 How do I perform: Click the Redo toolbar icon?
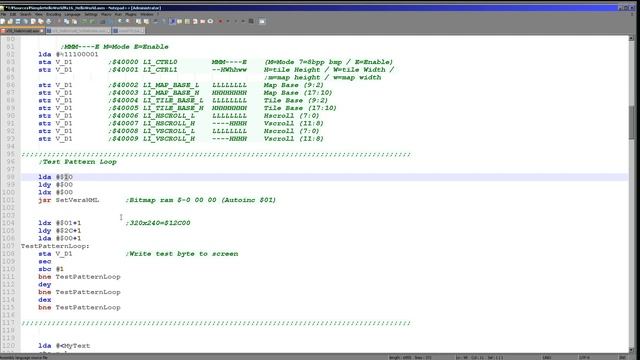[93, 21]
